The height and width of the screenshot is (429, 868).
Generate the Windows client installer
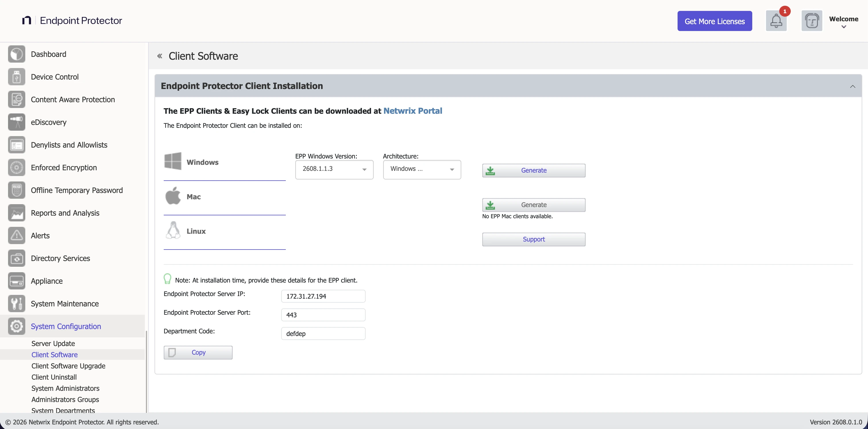tap(533, 170)
